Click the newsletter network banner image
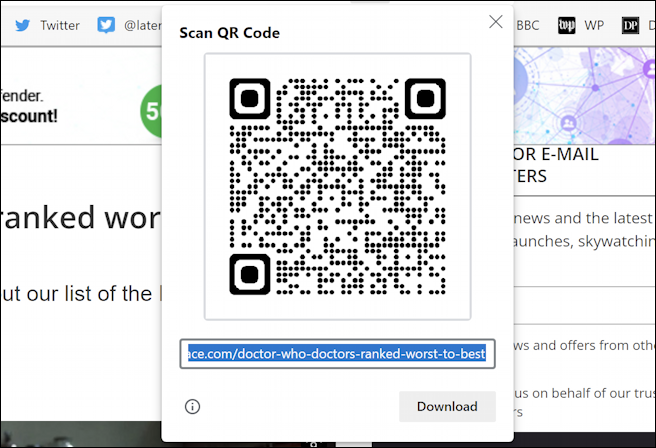This screenshot has height=448, width=656. 584,96
